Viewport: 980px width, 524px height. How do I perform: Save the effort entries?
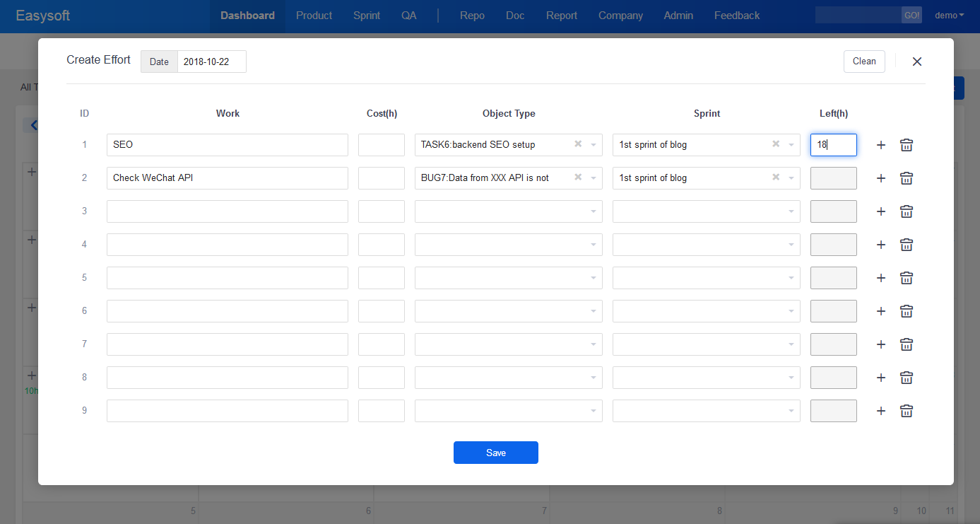click(x=495, y=453)
